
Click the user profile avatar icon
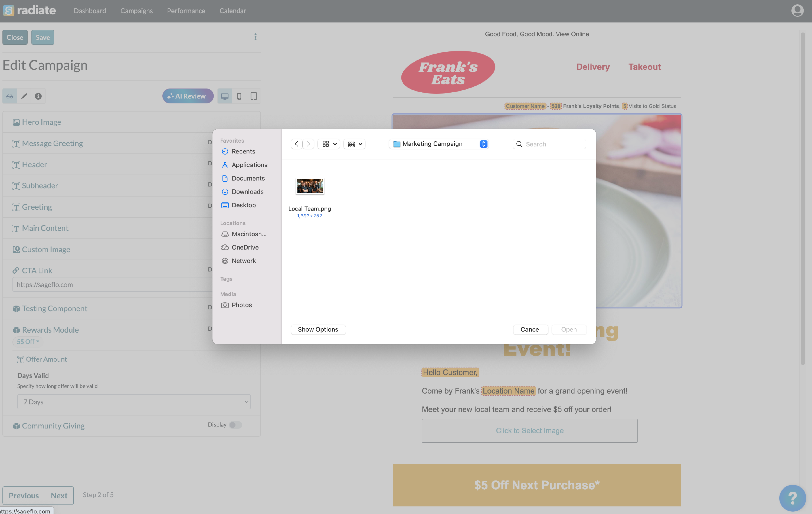797,11
